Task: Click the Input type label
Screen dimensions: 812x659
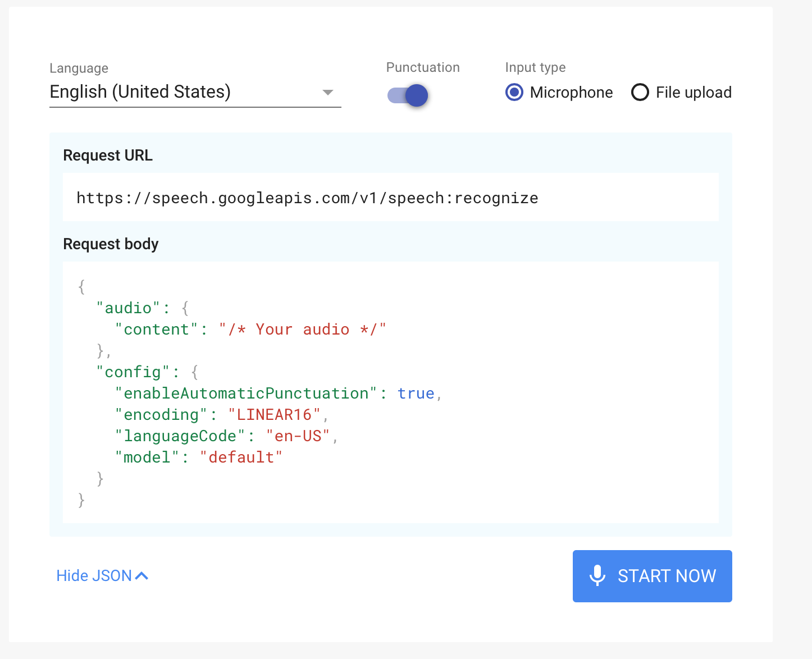Action: pyautogui.click(x=535, y=67)
